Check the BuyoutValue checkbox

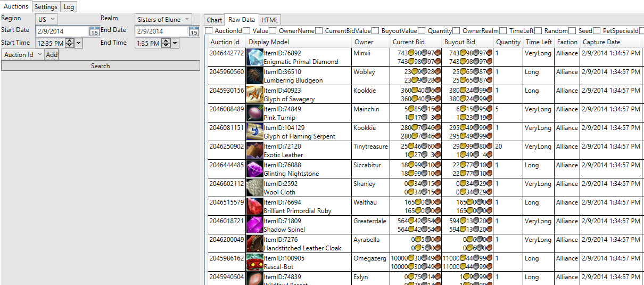pos(376,31)
